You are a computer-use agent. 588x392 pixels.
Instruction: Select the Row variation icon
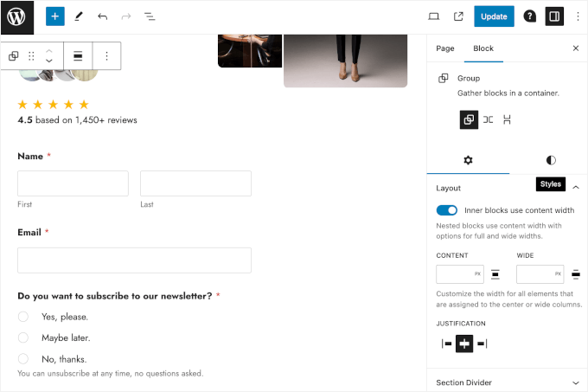point(488,119)
